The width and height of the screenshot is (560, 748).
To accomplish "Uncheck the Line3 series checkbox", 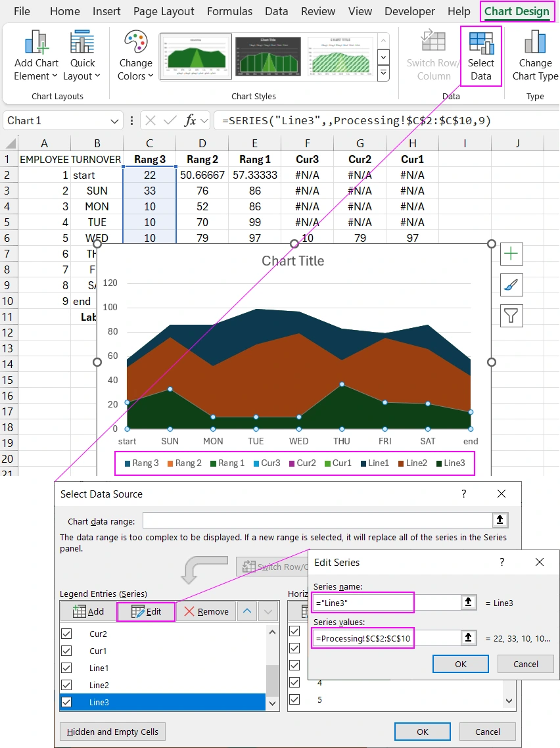I will click(x=66, y=701).
